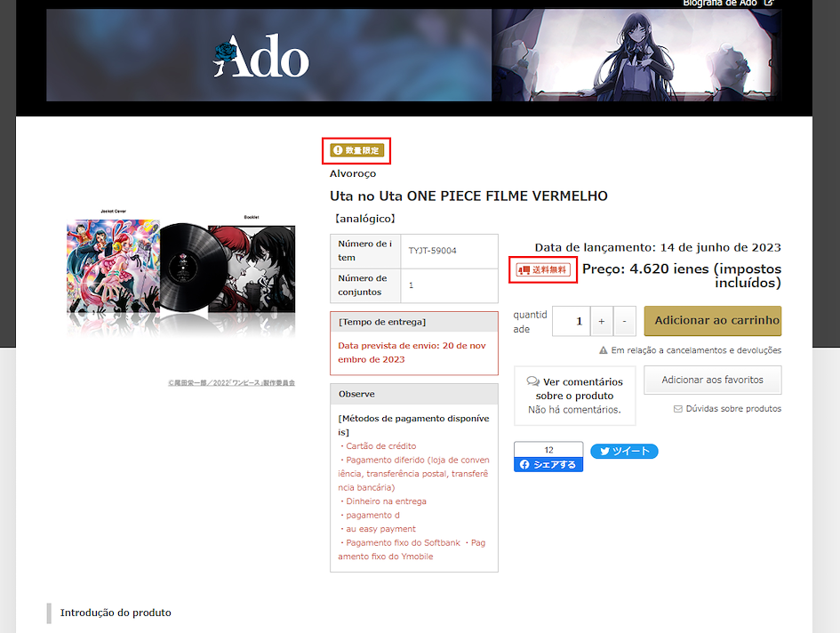Click the Tempo de entrega header
This screenshot has height=633, width=840.
coord(414,322)
